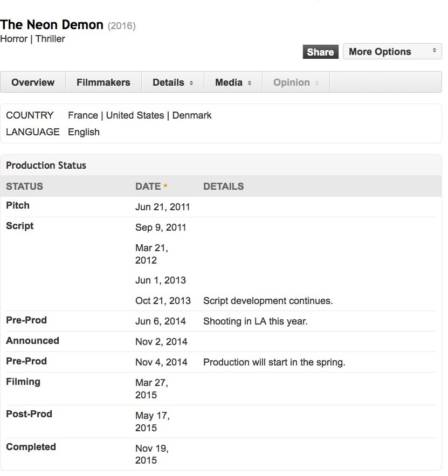Expand the Media tab menu
The width and height of the screenshot is (448, 476).
[x=233, y=82]
